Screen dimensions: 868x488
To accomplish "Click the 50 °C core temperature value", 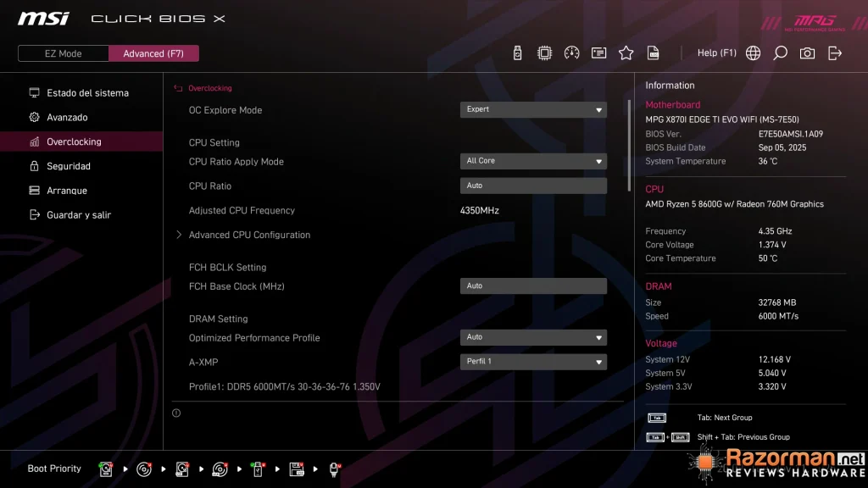I will coord(768,258).
